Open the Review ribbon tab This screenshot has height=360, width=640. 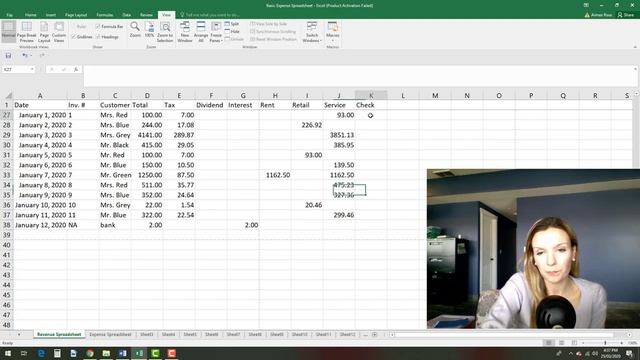coord(146,15)
